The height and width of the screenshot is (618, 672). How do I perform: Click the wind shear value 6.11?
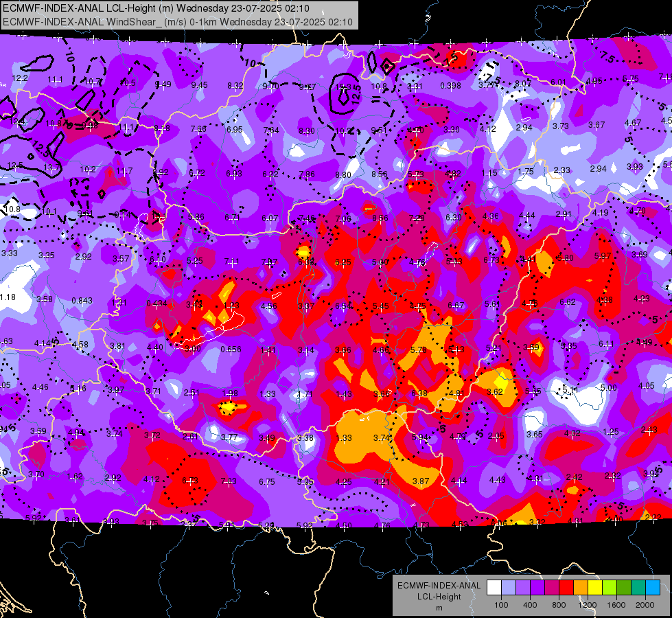point(606,344)
